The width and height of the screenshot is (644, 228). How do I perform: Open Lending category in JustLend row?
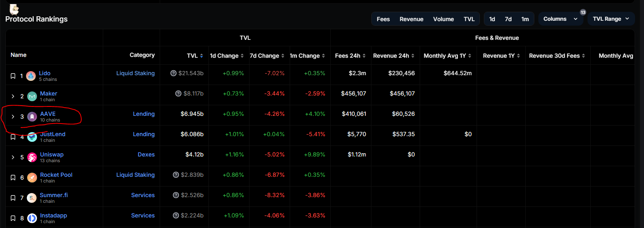coord(144,134)
